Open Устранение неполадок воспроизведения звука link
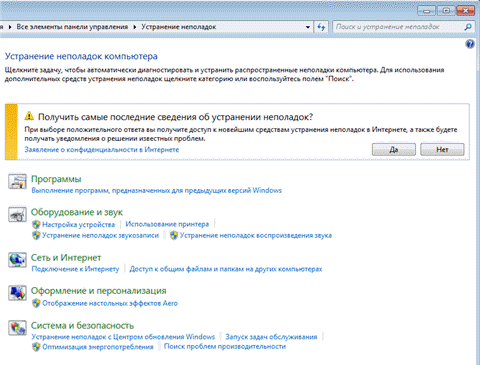Screen dimensions: 480x365 256,235
